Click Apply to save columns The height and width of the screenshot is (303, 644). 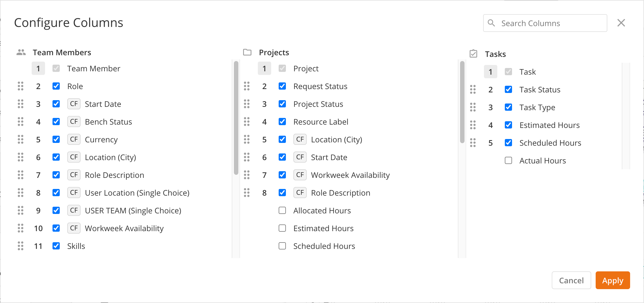click(613, 280)
